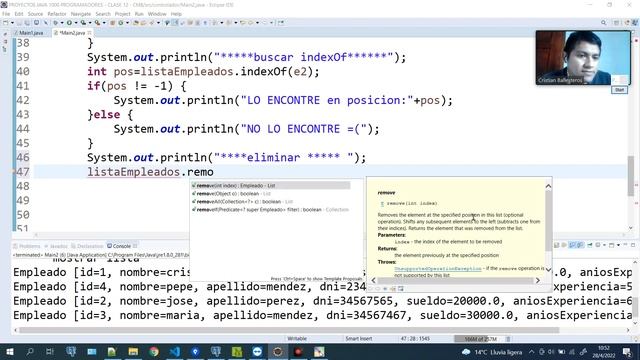This screenshot has height=360, width=640.
Task: Place cursor on line 47 after remo
Action: click(x=214, y=172)
